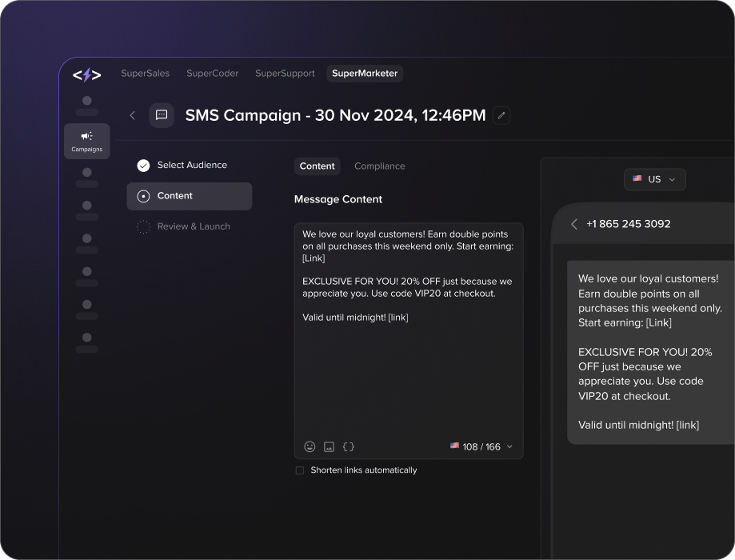Click the back arrow beside campaign title

(133, 115)
